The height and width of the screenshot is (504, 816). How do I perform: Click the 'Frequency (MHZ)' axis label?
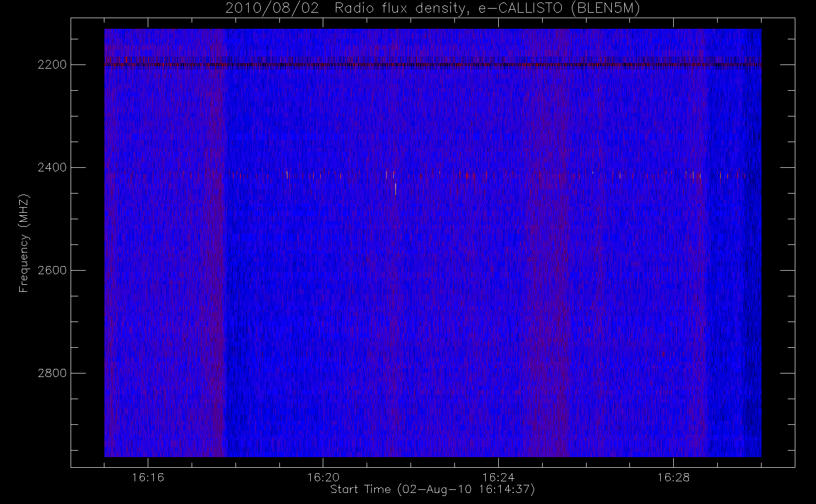(24, 243)
